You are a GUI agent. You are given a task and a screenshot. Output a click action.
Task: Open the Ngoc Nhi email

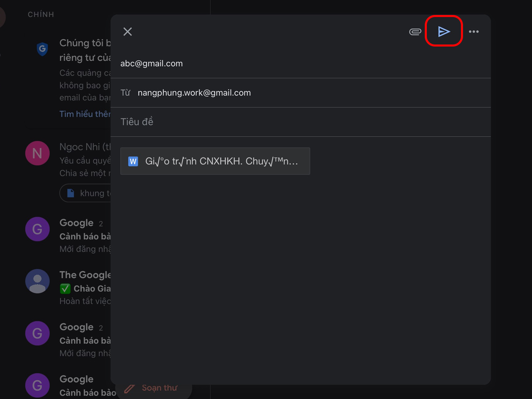click(69, 160)
